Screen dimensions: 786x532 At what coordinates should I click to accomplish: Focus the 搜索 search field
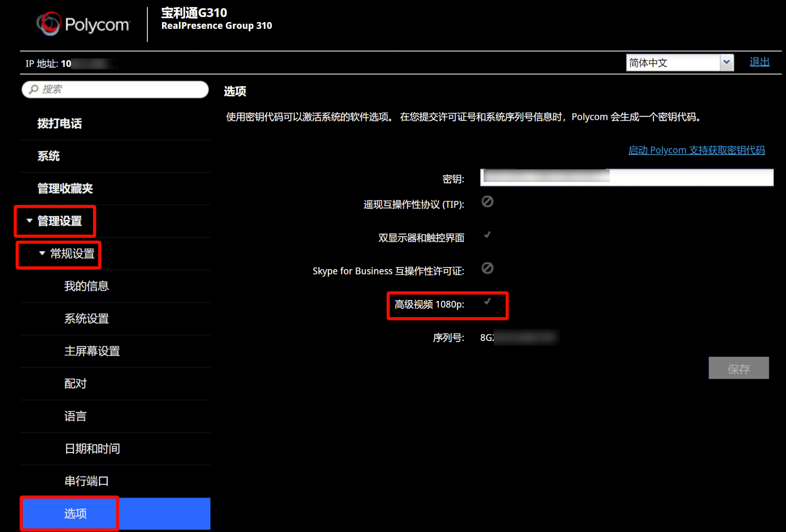[115, 89]
